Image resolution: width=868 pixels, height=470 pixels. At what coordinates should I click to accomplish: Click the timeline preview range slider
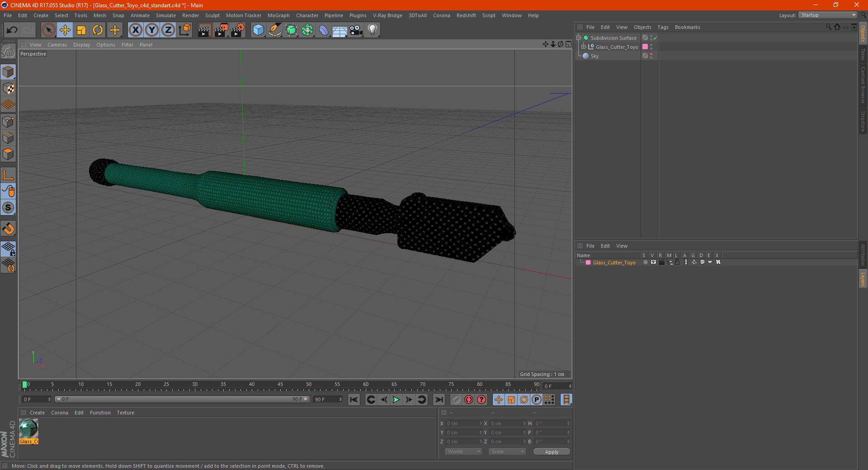[x=182, y=399]
